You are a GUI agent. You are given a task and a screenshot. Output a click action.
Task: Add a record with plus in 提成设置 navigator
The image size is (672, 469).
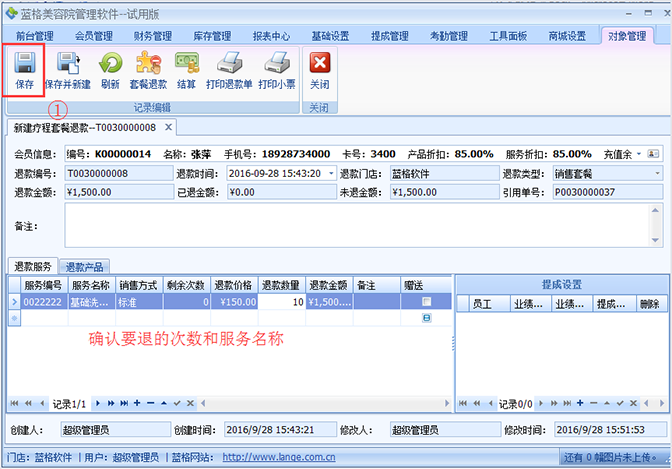[x=580, y=403]
